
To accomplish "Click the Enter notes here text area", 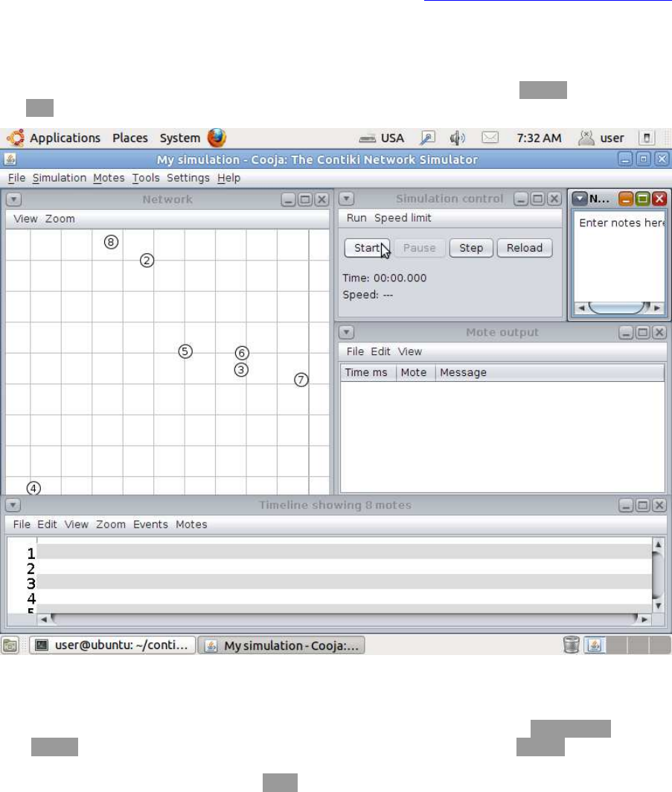I will (619, 257).
